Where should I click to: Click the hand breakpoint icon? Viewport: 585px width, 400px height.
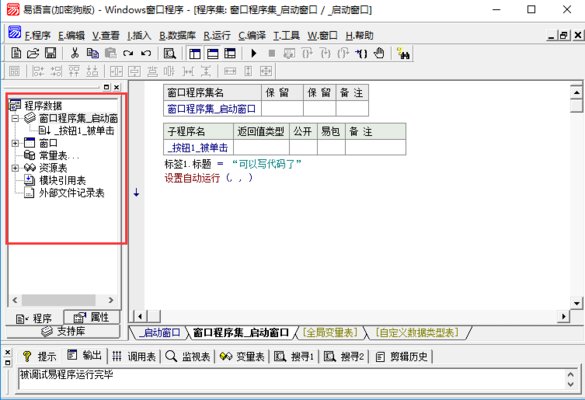click(x=379, y=53)
